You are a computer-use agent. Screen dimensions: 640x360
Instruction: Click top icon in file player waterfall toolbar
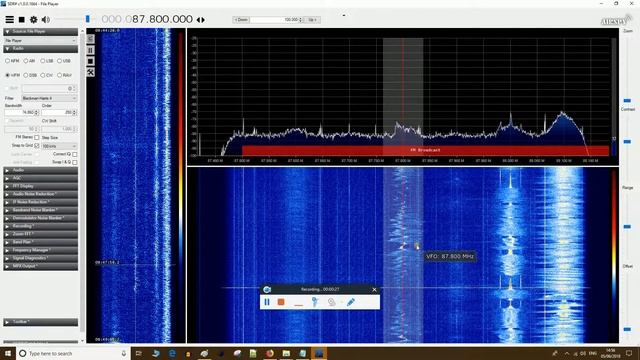coord(90,39)
